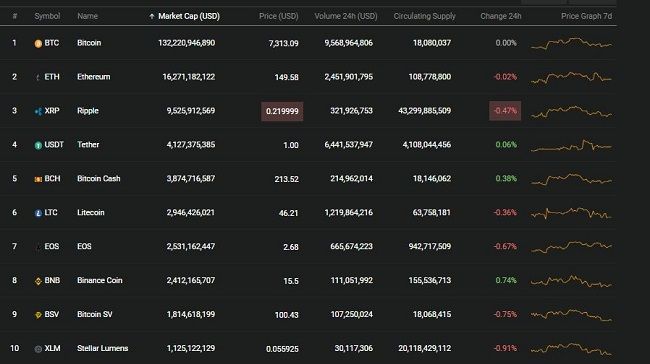Image resolution: width=650 pixels, height=364 pixels.
Task: Sort by Change 24h column header
Action: 501,16
